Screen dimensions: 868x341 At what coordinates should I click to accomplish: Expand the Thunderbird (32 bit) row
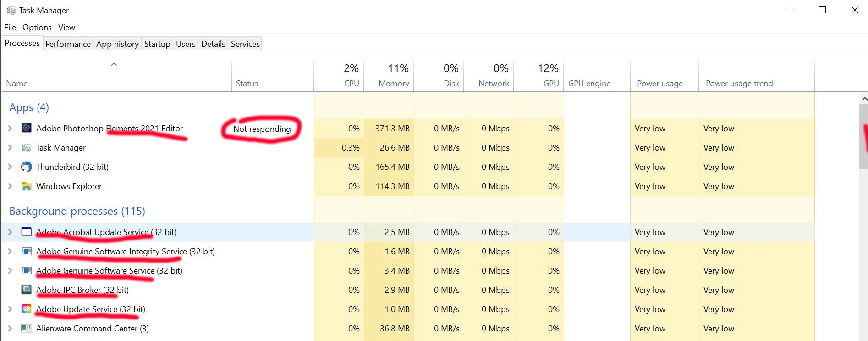[10, 167]
